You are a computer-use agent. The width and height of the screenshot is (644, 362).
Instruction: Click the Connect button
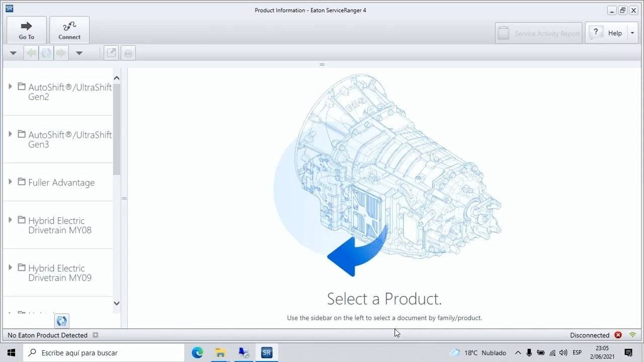click(x=69, y=30)
